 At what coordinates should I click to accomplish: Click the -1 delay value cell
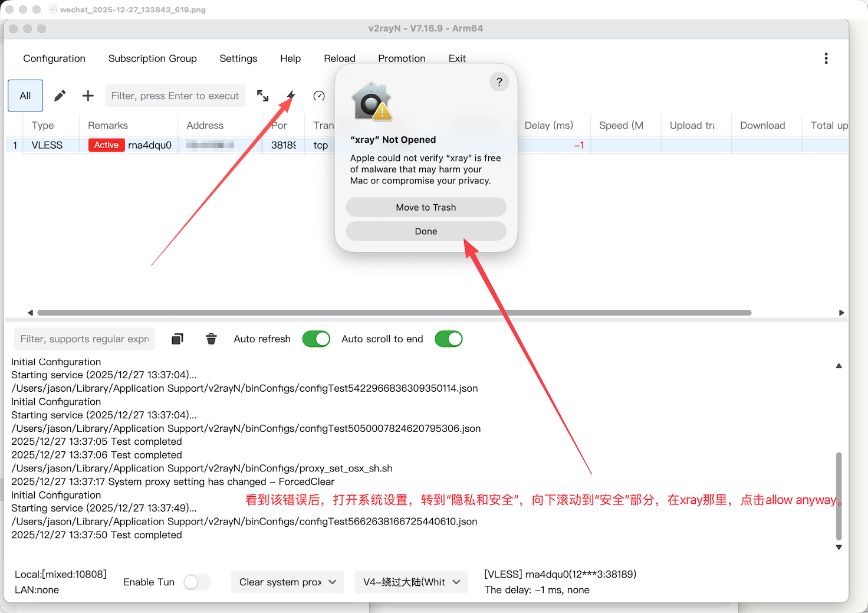579,145
